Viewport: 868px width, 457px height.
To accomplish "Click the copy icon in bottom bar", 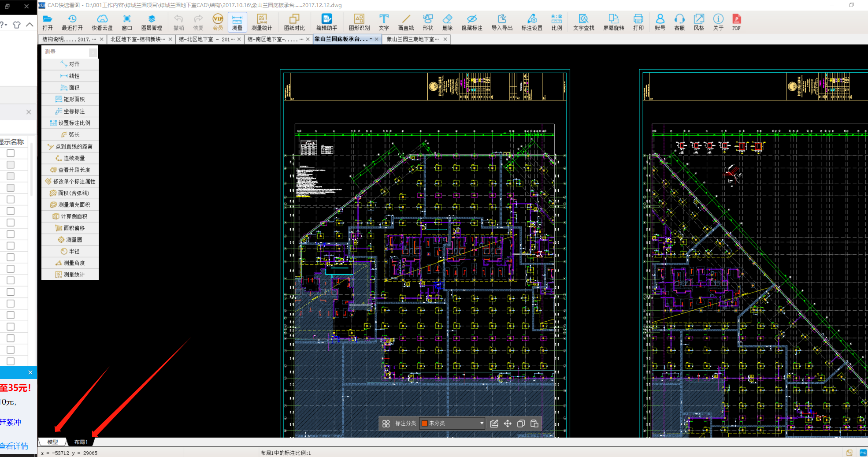I will click(521, 424).
